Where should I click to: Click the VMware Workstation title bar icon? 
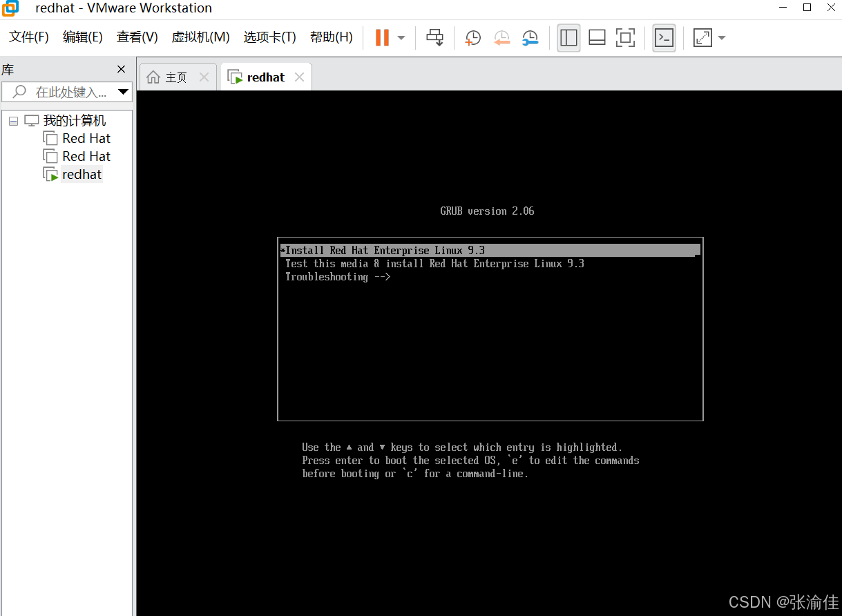pyautogui.click(x=10, y=8)
